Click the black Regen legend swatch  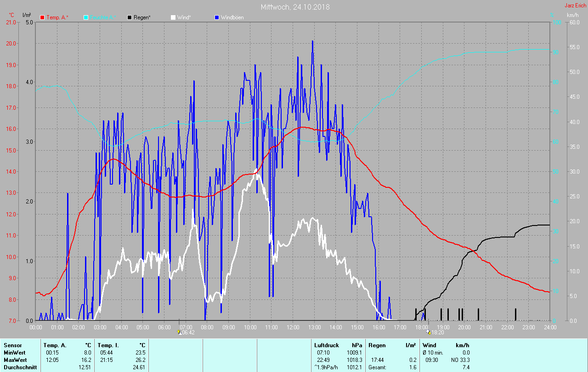pos(130,17)
